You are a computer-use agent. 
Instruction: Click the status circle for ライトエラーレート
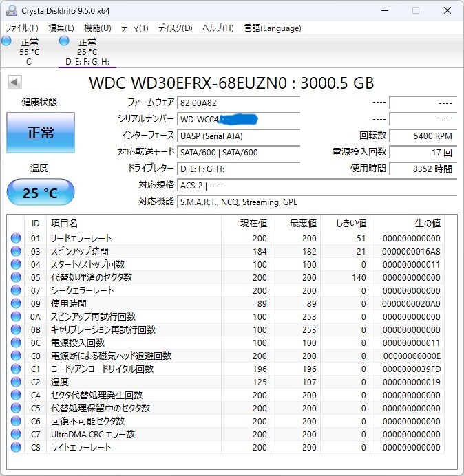pos(16,447)
